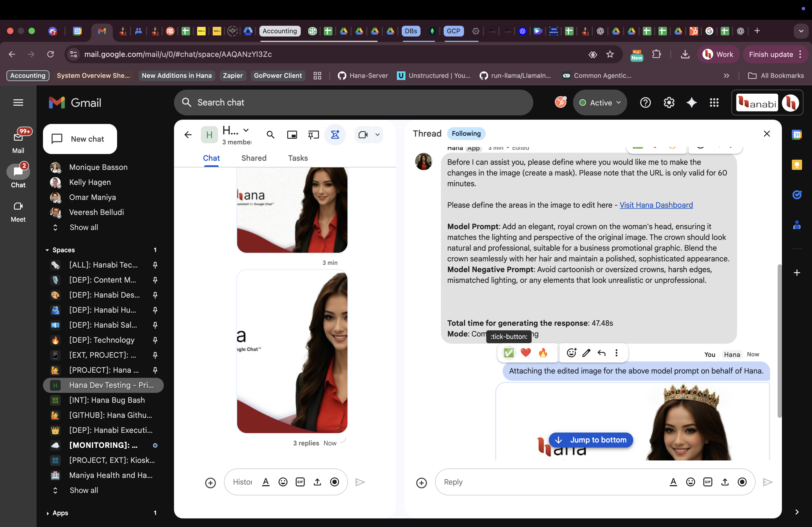Toggle the green tick-button reaction
This screenshot has height=527, width=812.
(509, 353)
